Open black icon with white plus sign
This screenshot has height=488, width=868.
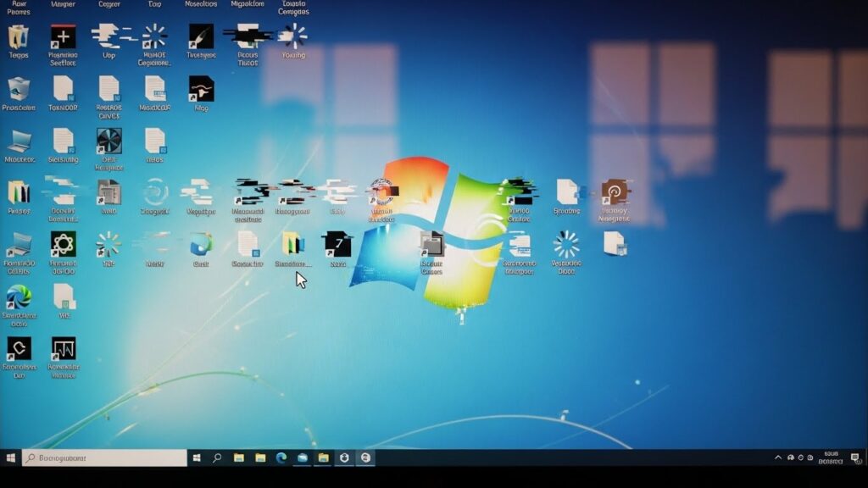click(x=63, y=36)
